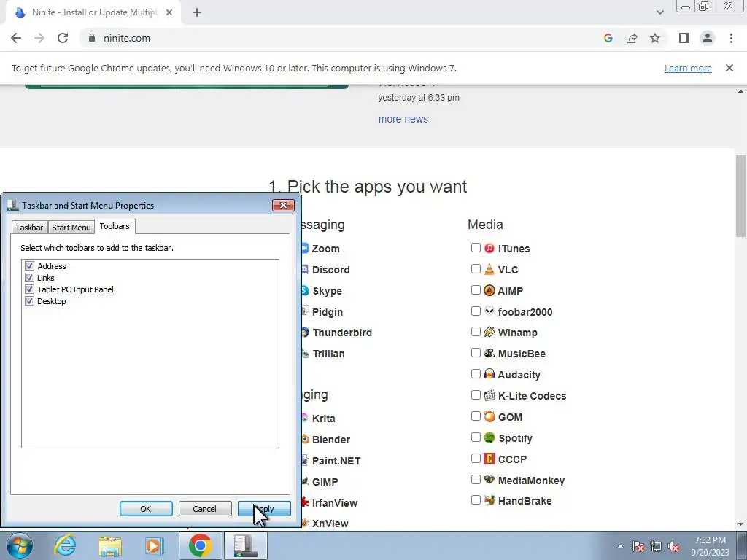Click the Chrome forward arrow
The width and height of the screenshot is (747, 560).
click(39, 38)
